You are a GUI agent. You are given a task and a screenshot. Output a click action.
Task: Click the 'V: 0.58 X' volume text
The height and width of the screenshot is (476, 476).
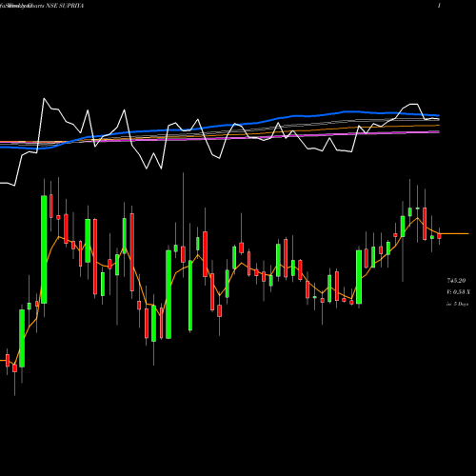(x=458, y=292)
